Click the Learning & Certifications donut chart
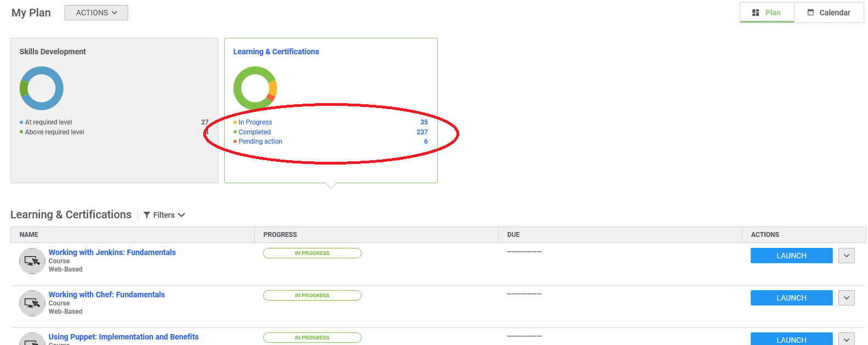The width and height of the screenshot is (868, 345). (255, 88)
